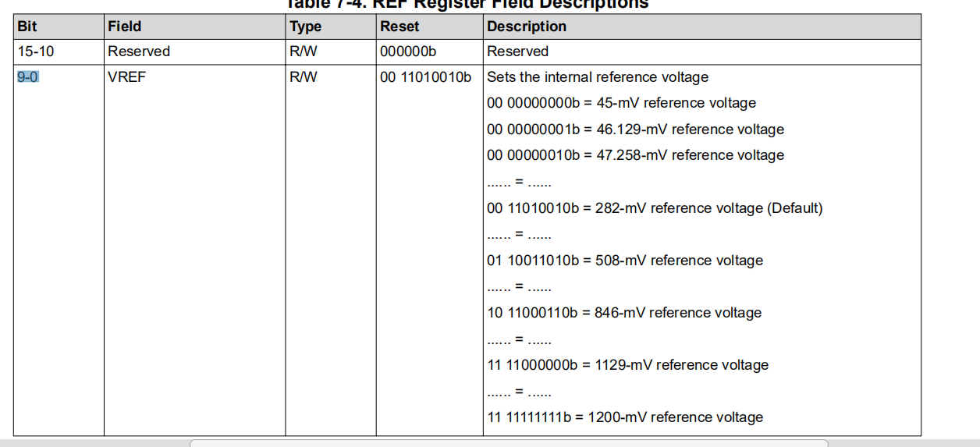Click the Field column header
This screenshot has height=447, width=980.
125,27
